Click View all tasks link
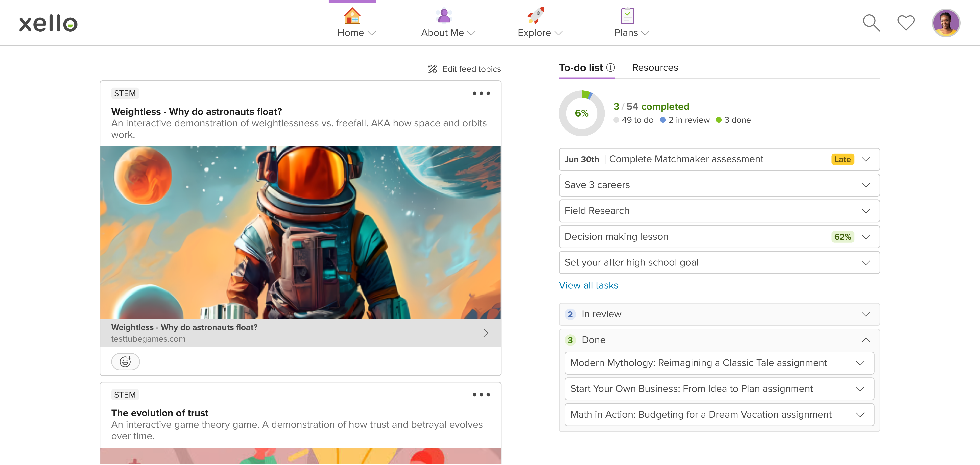980x465 pixels. click(x=588, y=285)
